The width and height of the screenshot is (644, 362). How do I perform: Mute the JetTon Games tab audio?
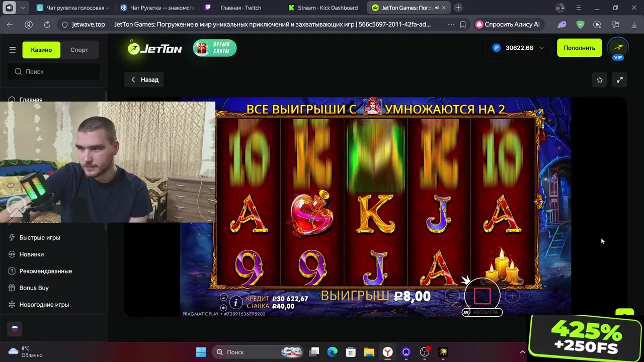pos(436,8)
